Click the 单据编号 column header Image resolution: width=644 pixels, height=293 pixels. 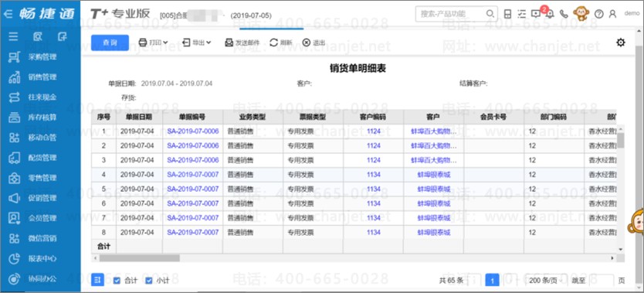click(192, 117)
